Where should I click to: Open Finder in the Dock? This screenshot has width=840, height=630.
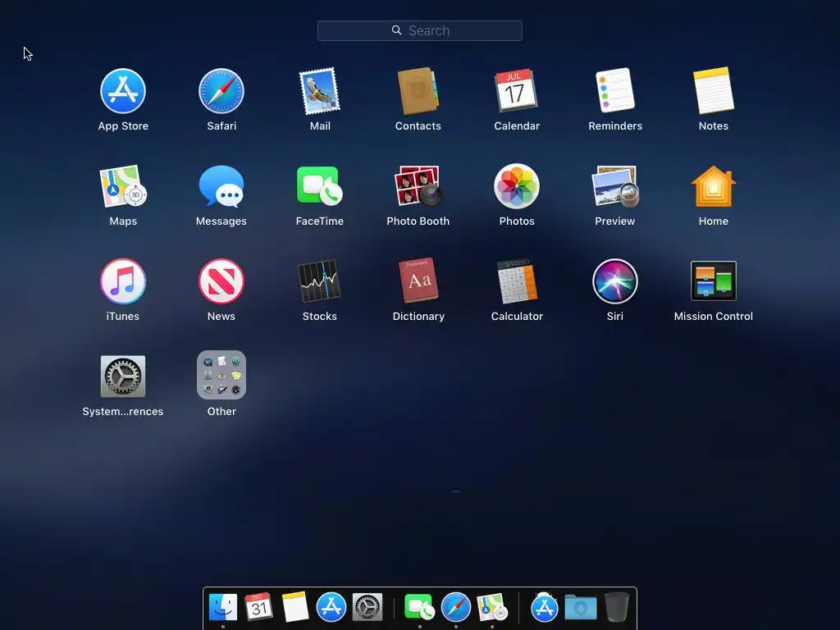(x=223, y=607)
